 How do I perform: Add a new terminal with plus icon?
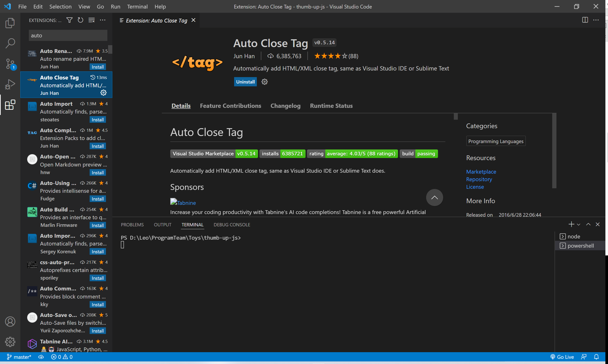[571, 224]
